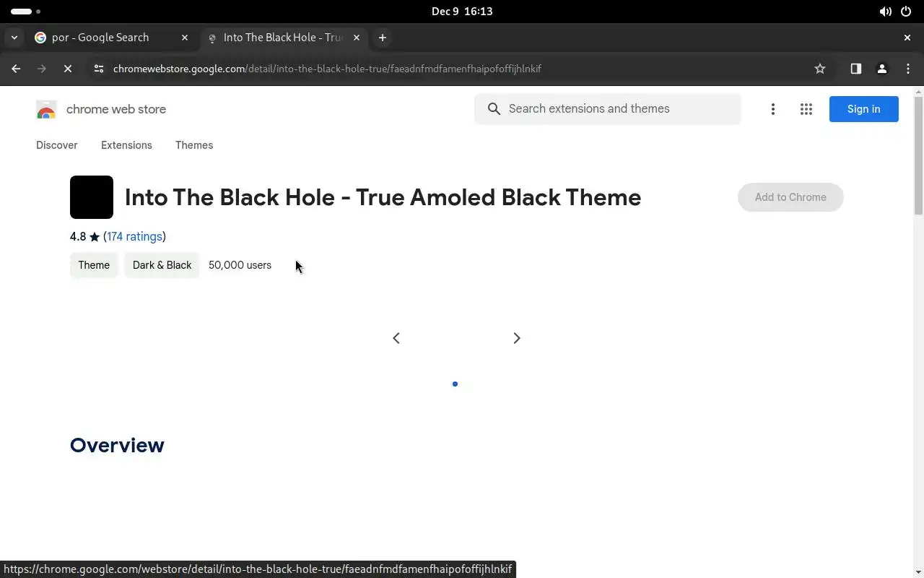Click the 'Dark & Black' category chip

tap(162, 265)
